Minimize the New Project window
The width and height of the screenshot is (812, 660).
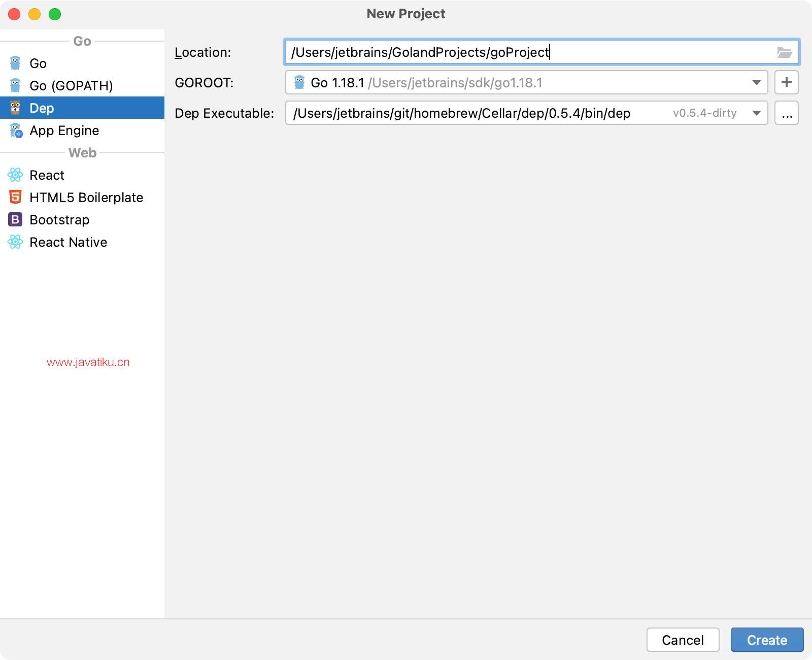point(35,14)
